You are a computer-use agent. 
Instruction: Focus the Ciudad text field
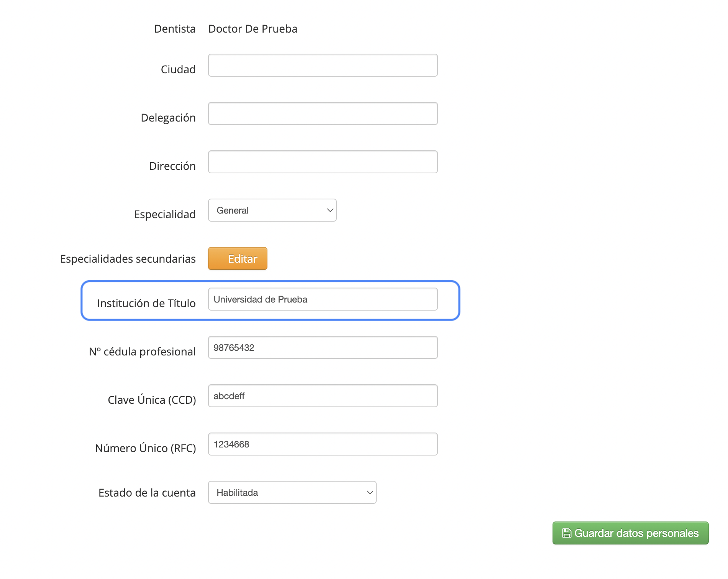pyautogui.click(x=323, y=65)
